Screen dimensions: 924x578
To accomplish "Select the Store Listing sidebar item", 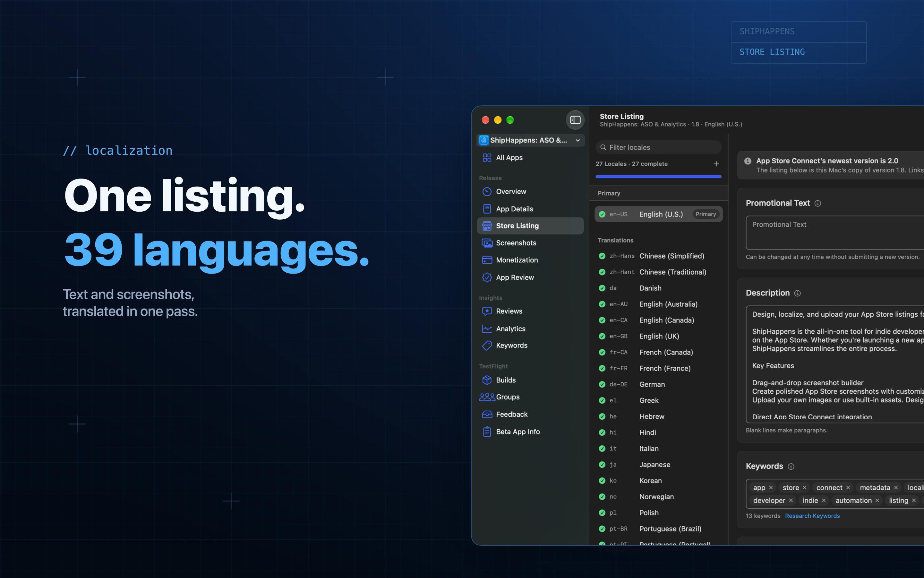I will point(531,226).
